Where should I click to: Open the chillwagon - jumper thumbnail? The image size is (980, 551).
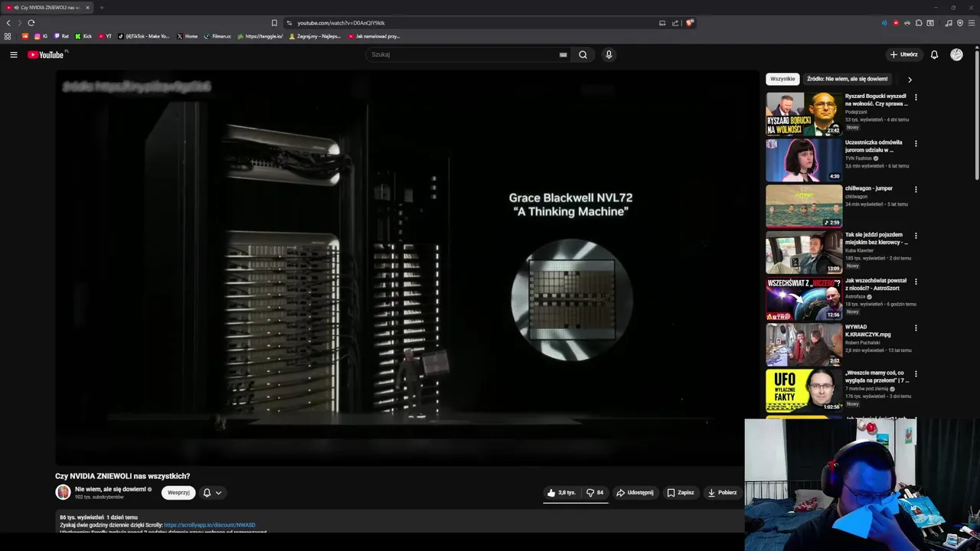(804, 206)
